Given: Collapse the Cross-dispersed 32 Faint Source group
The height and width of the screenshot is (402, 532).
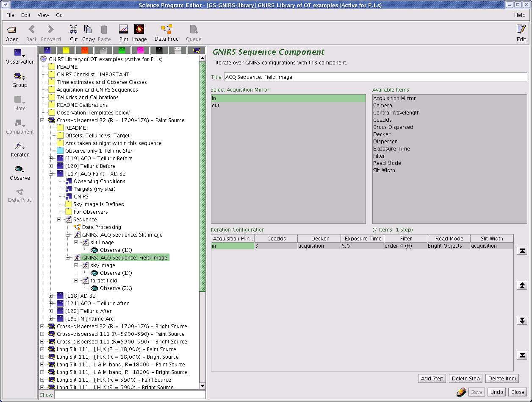Looking at the screenshot, I should tap(42, 120).
